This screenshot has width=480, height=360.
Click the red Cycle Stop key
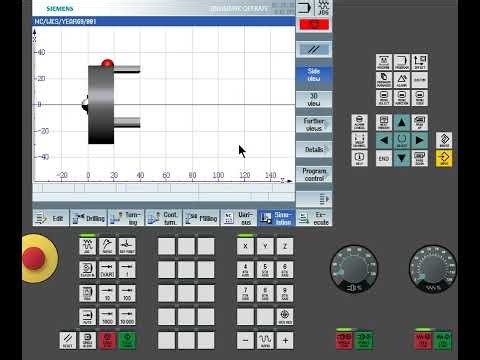(107, 340)
